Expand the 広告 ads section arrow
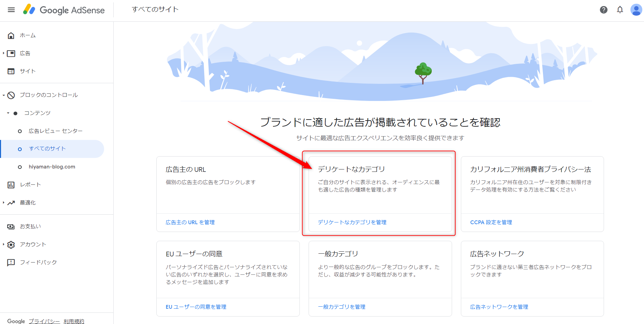The image size is (644, 324). (3, 53)
